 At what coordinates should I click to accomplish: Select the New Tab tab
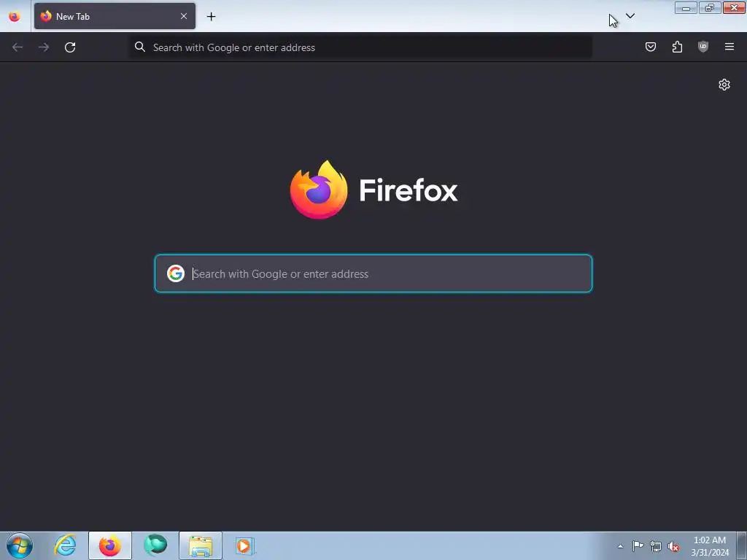(115, 16)
